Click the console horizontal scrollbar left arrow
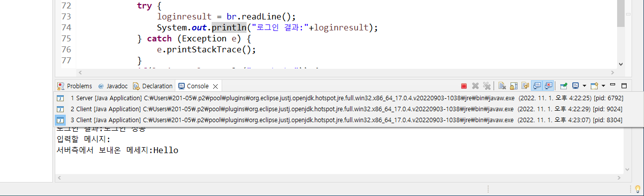 pos(59,178)
